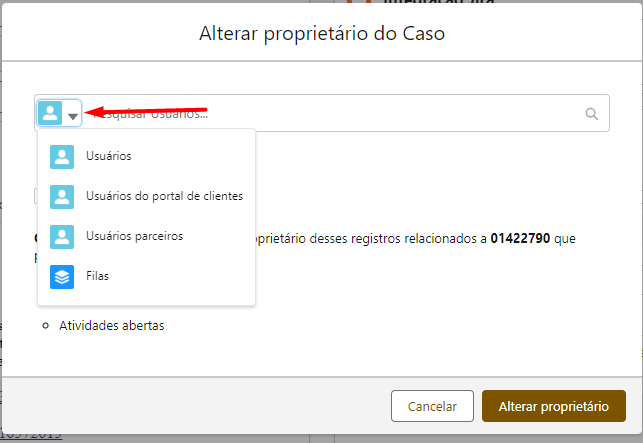This screenshot has height=443, width=643.
Task: Select the Filas option label
Action: click(97, 276)
